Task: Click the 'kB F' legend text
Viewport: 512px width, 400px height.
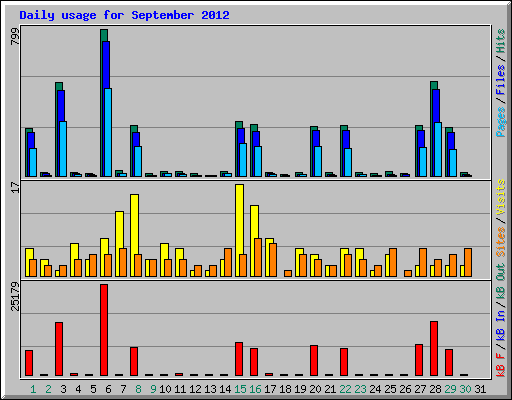Action: click(x=500, y=365)
